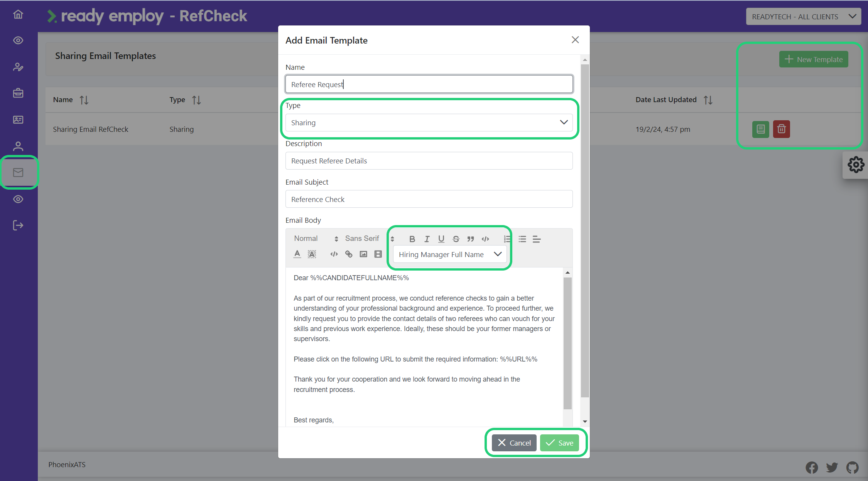Open the Hiring Manager Full Name dropdown

point(450,254)
